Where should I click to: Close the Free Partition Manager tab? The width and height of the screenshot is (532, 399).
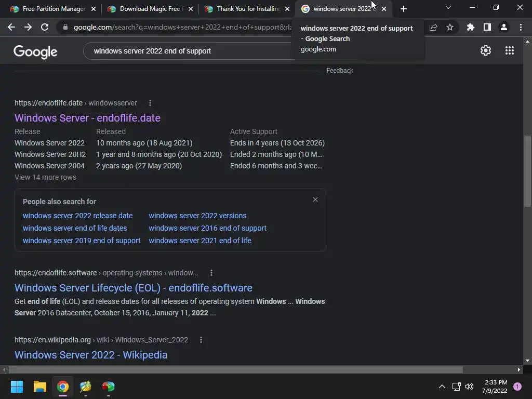pos(94,9)
